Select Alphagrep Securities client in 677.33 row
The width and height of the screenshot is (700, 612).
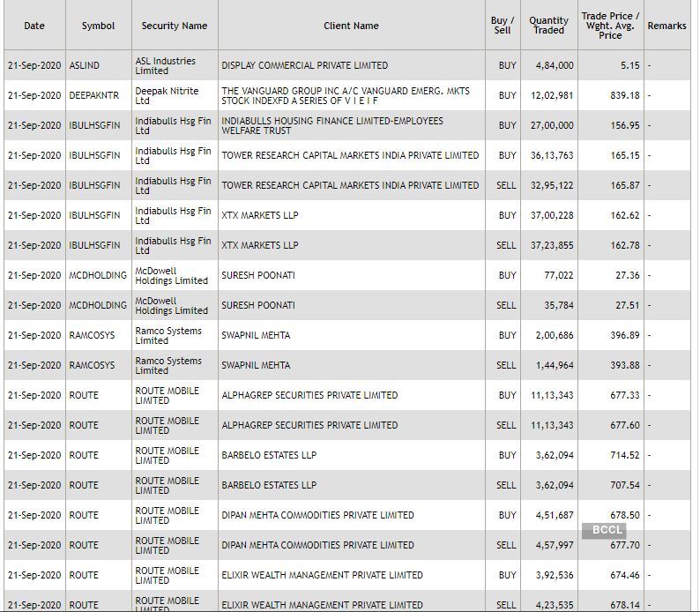tap(309, 395)
